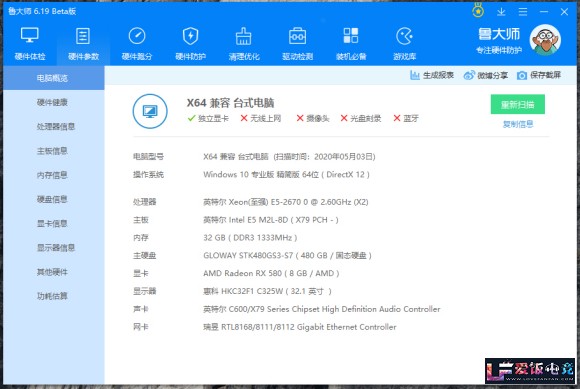The width and height of the screenshot is (580, 389).
Task: Click the 复制信息 copy info link
Action: pyautogui.click(x=518, y=124)
